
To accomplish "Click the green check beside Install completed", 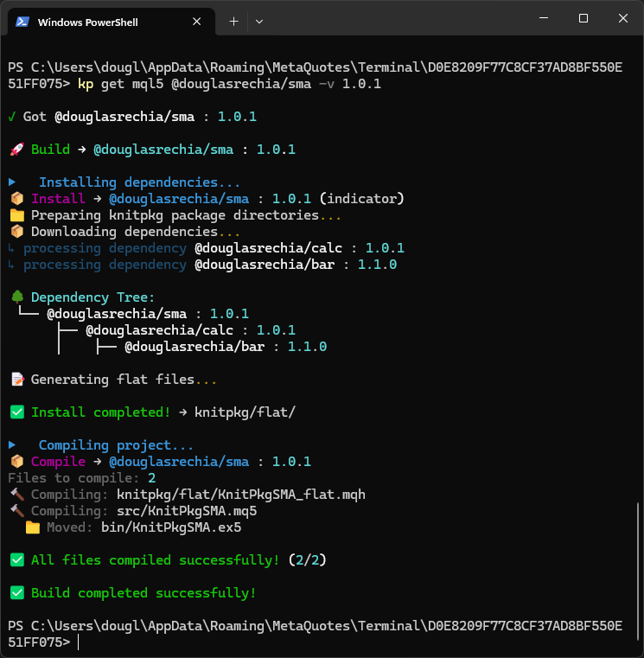I will (17, 412).
